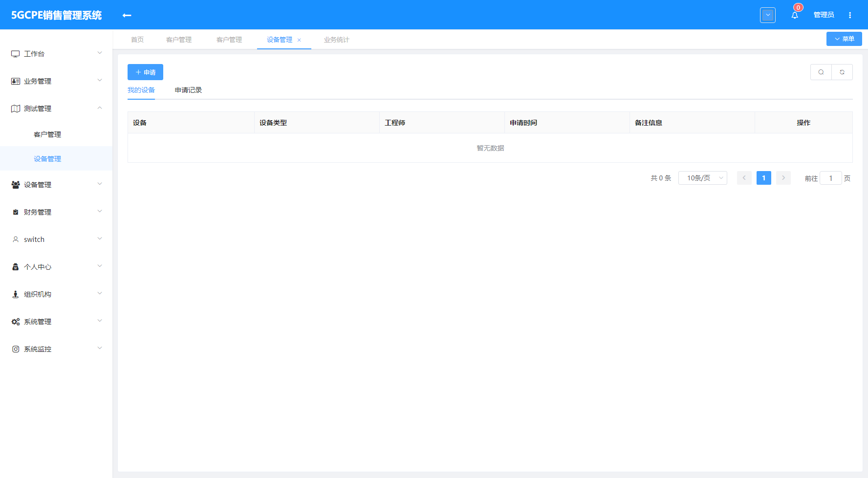
Task: Click the search magnifier icon button
Action: point(821,72)
